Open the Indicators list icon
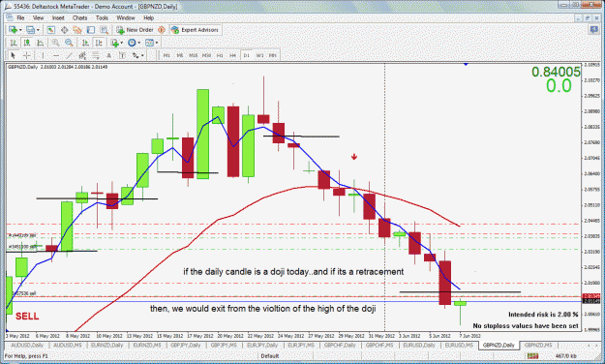Viewport: 605px width, 364px height. click(x=114, y=43)
